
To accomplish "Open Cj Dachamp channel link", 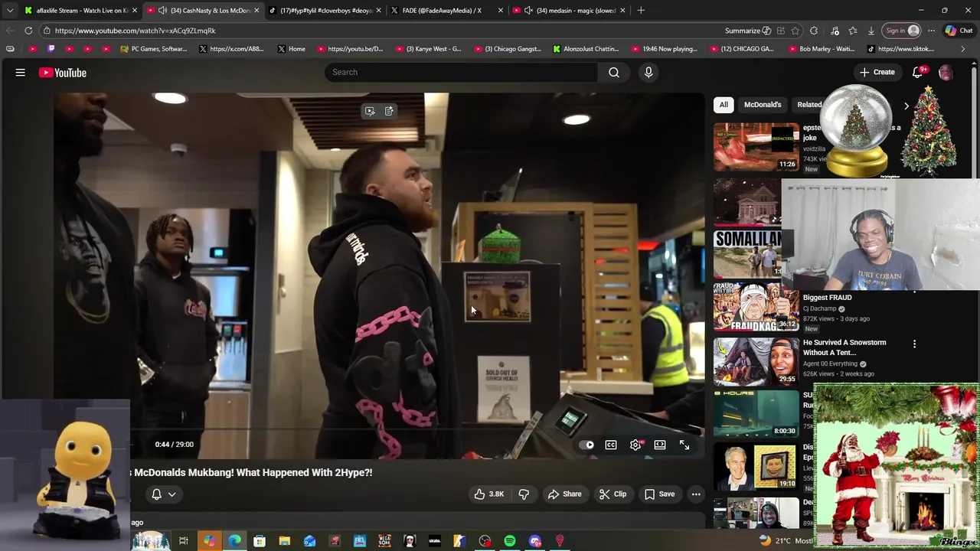I will 819,308.
